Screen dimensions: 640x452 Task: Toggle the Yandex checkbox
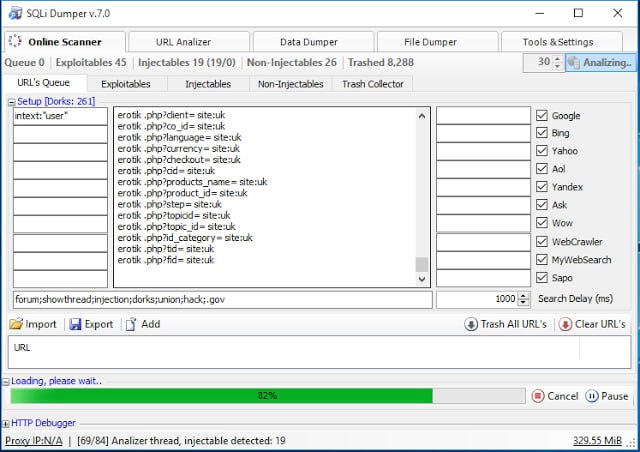pyautogui.click(x=542, y=187)
